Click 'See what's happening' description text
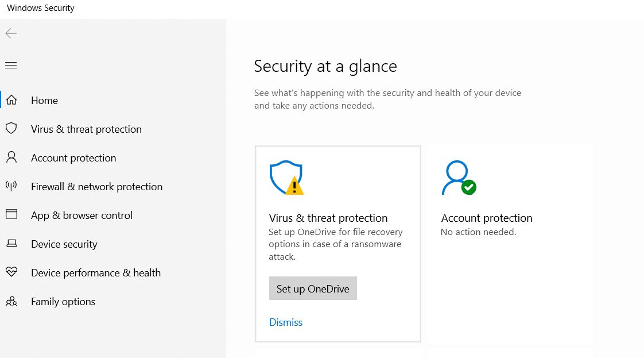This screenshot has height=358, width=644. 387,99
